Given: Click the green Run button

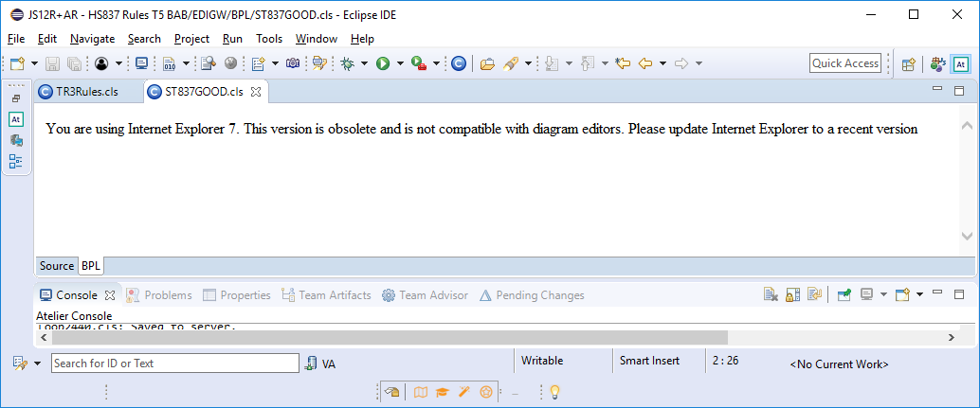Looking at the screenshot, I should (383, 63).
